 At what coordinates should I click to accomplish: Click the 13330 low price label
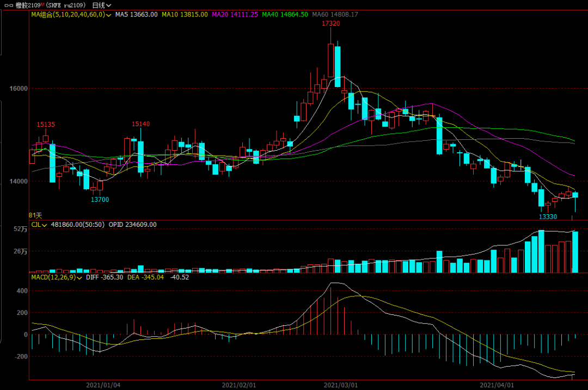(x=548, y=217)
